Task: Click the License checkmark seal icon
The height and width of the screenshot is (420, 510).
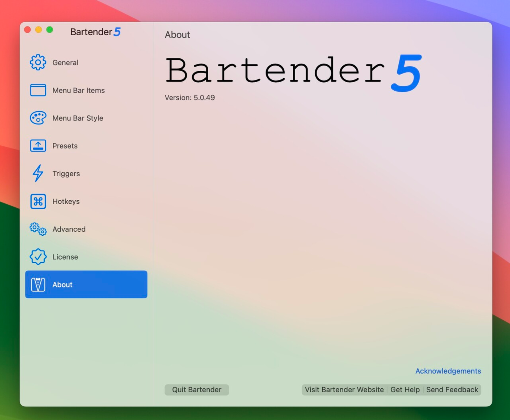Action: tap(38, 257)
